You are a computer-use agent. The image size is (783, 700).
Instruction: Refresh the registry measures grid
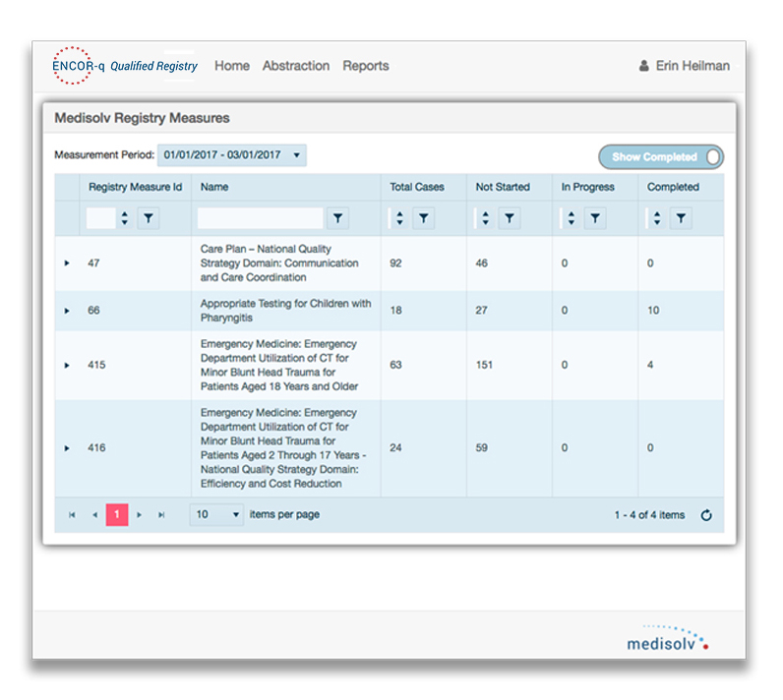click(706, 515)
